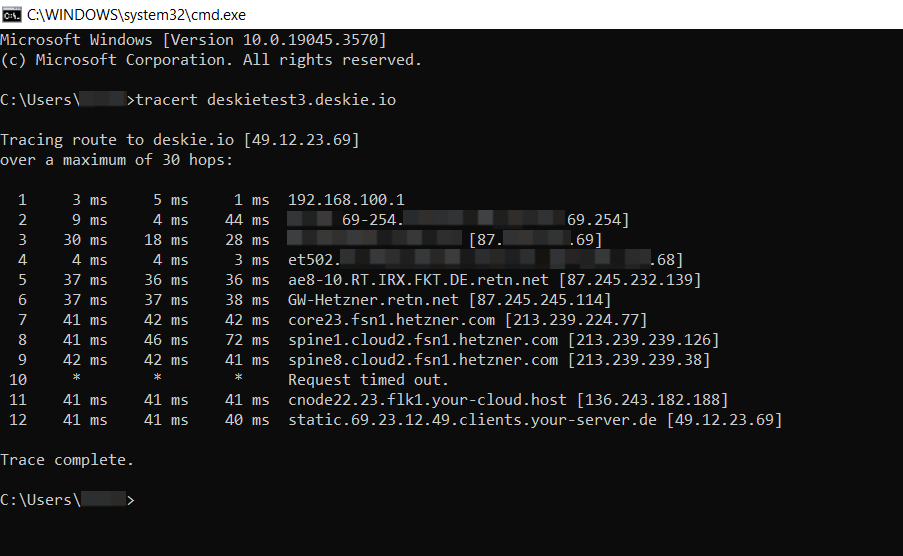Click the cmd.exe icon in title bar
This screenshot has width=903, height=556.
coord(11,14)
